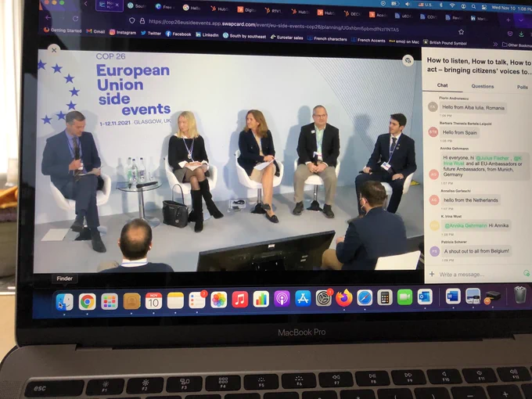Switch to the Chat tab
This screenshot has width=532, height=399.
(442, 85)
